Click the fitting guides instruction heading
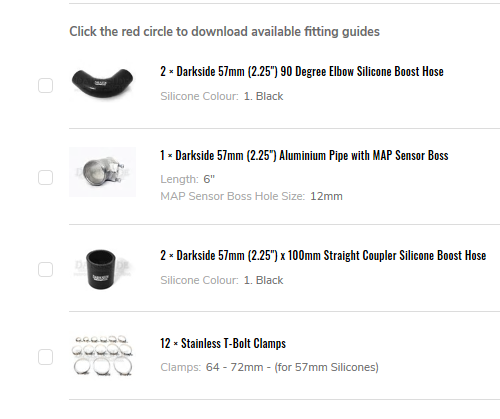 point(224,32)
